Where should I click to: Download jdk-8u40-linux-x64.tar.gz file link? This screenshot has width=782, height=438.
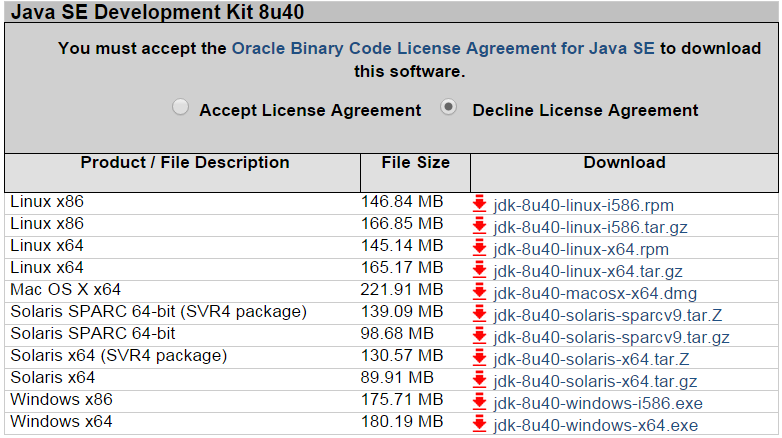[588, 272]
